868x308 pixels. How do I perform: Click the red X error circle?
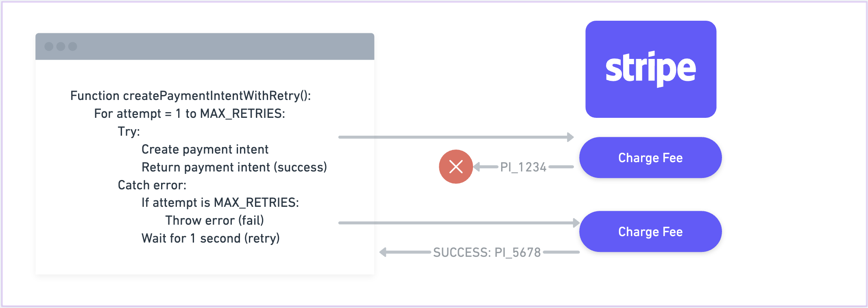(x=456, y=167)
